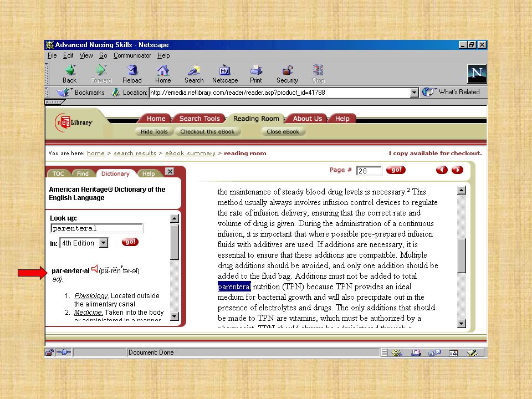Open the Help tab in tools panel
The image size is (532, 399).
coord(149,173)
